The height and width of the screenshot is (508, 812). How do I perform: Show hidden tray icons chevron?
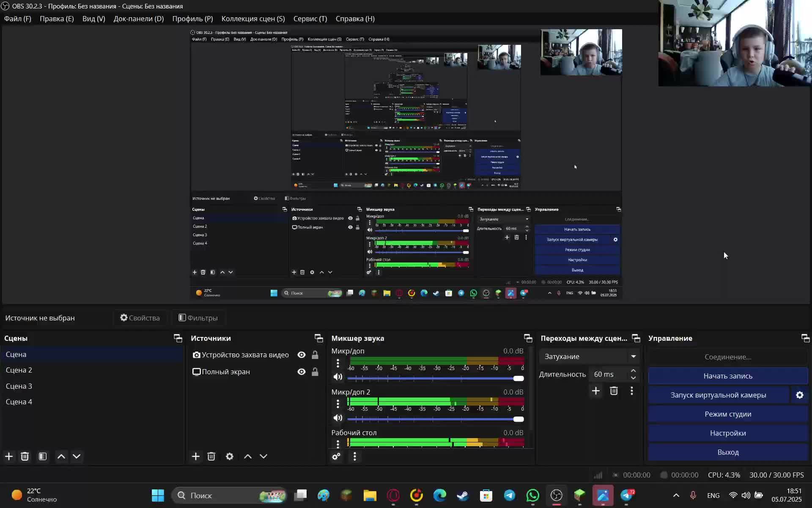tap(676, 495)
